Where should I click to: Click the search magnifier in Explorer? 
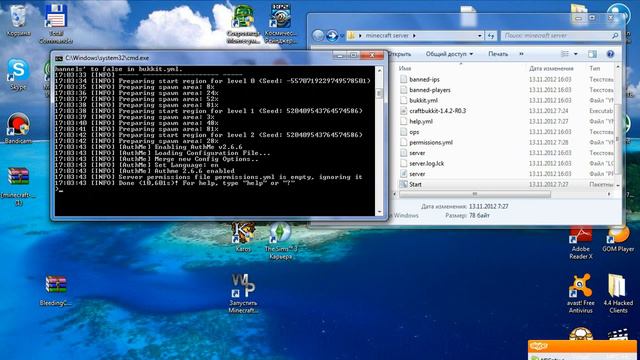click(x=615, y=36)
